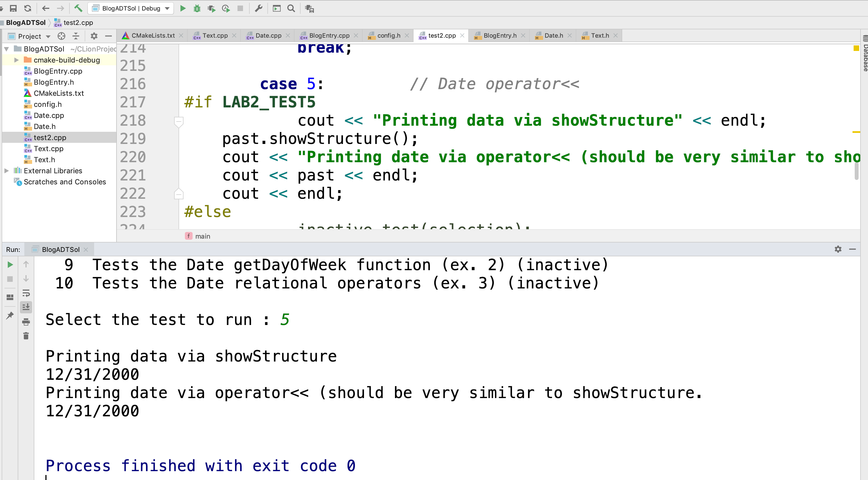This screenshot has width=868, height=480.
Task: Click the toolbar Stop button
Action: [x=240, y=8]
